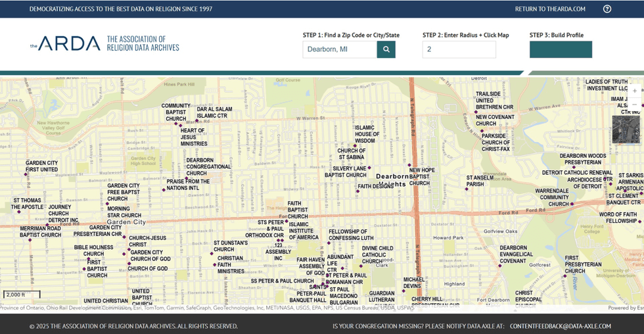Viewport: 644px width, 334px height.
Task: Click Faith Baptist Church label
Action: pos(297,210)
